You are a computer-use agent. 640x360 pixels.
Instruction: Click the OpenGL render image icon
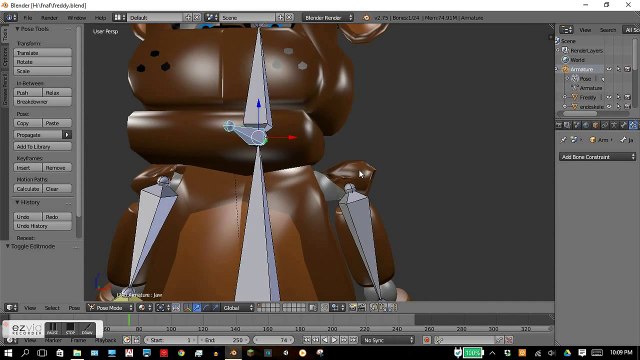click(x=352, y=308)
